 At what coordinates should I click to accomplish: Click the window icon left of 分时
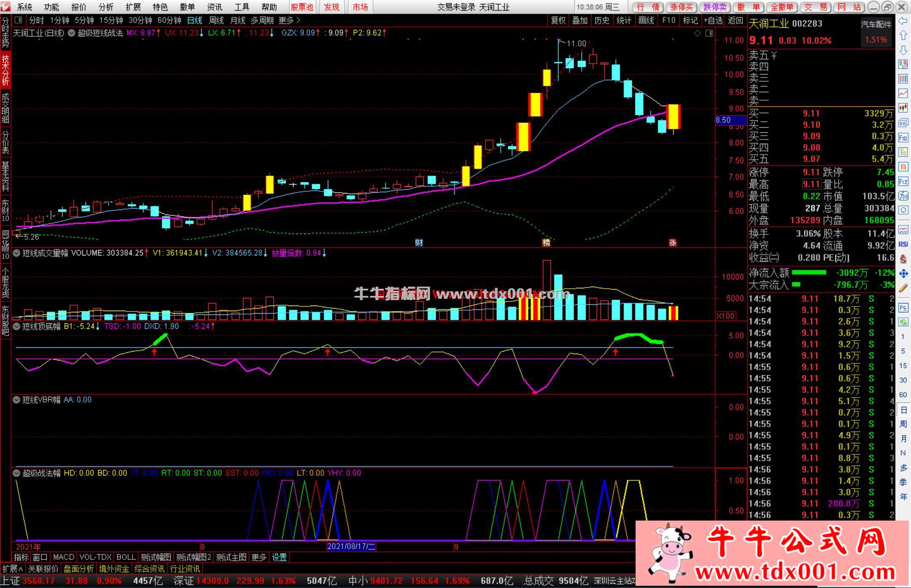[18, 20]
